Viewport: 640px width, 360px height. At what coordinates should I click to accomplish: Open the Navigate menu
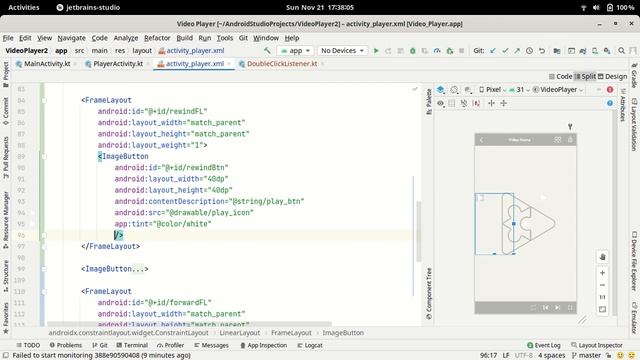[x=71, y=38]
